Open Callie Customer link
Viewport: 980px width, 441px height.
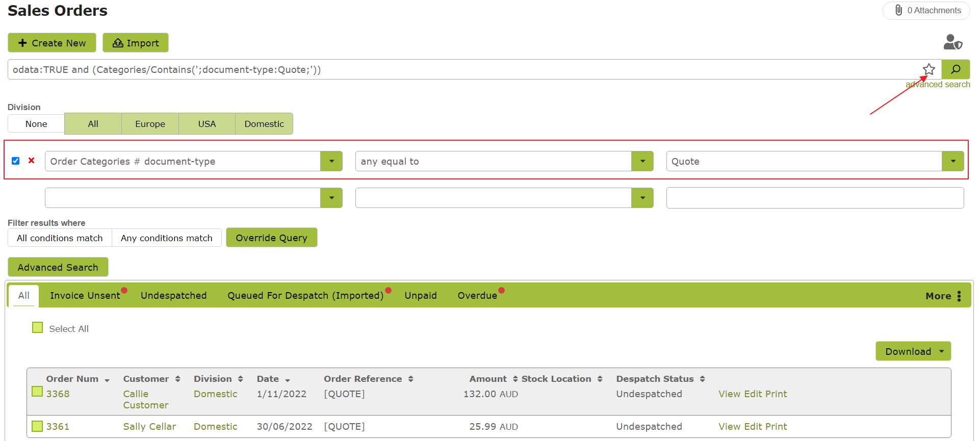point(145,400)
